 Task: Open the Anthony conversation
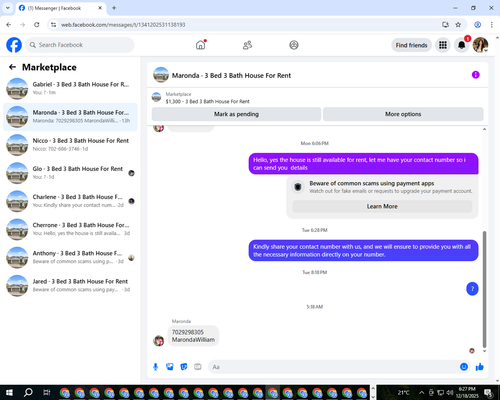click(x=70, y=257)
